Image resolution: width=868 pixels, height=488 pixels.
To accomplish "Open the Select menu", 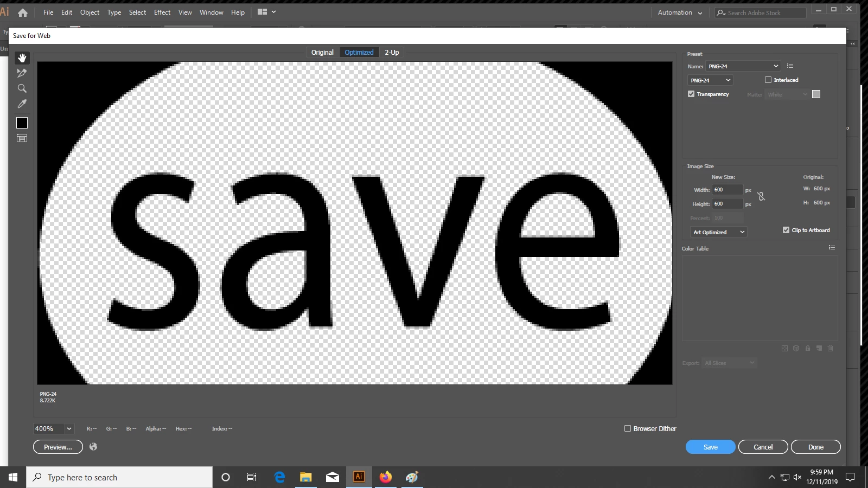I will (137, 12).
